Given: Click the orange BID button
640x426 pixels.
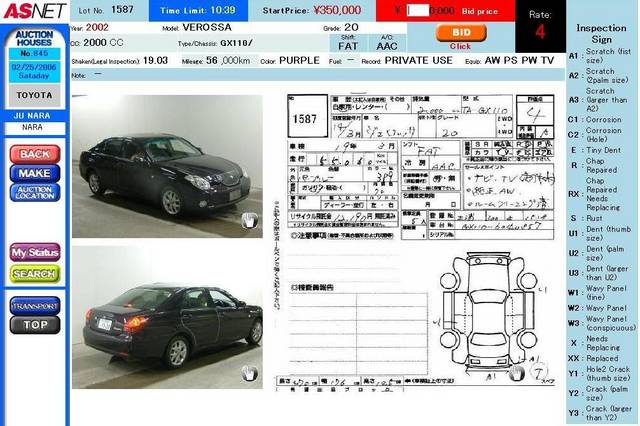Looking at the screenshot, I should click(x=461, y=33).
